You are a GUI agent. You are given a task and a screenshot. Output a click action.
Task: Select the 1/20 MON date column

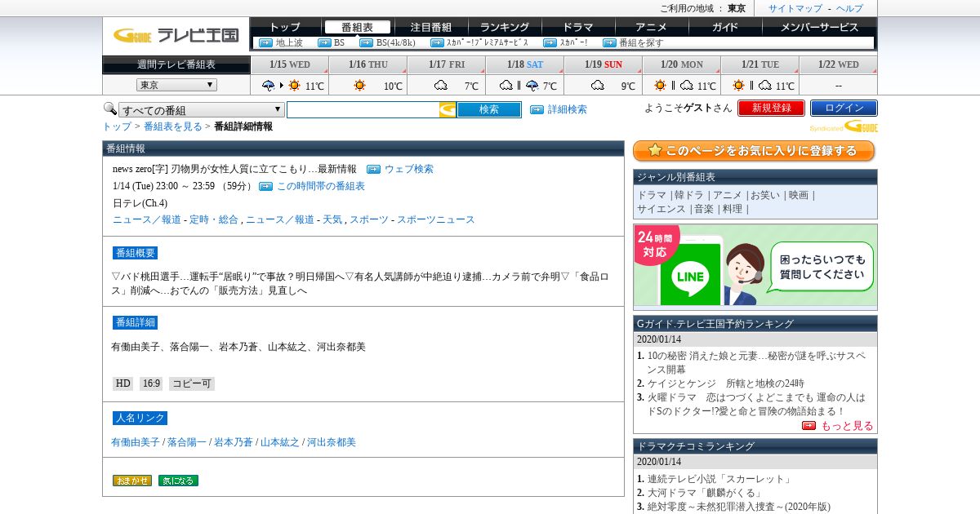681,64
